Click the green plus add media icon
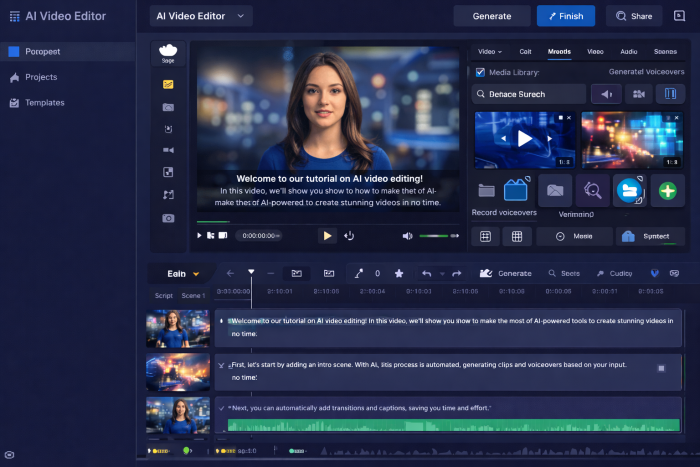 pyautogui.click(x=667, y=190)
